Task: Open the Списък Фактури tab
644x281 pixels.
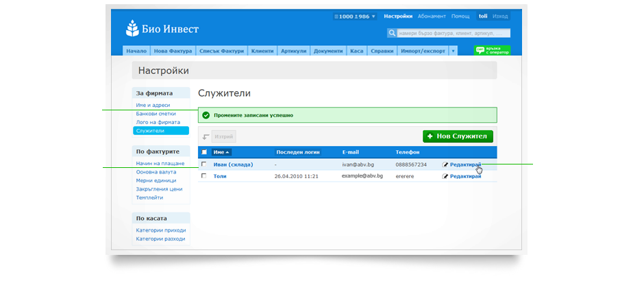Action: (x=222, y=51)
